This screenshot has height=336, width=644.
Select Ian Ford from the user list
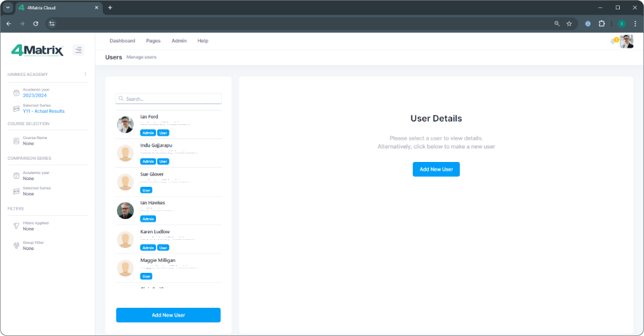pos(149,117)
